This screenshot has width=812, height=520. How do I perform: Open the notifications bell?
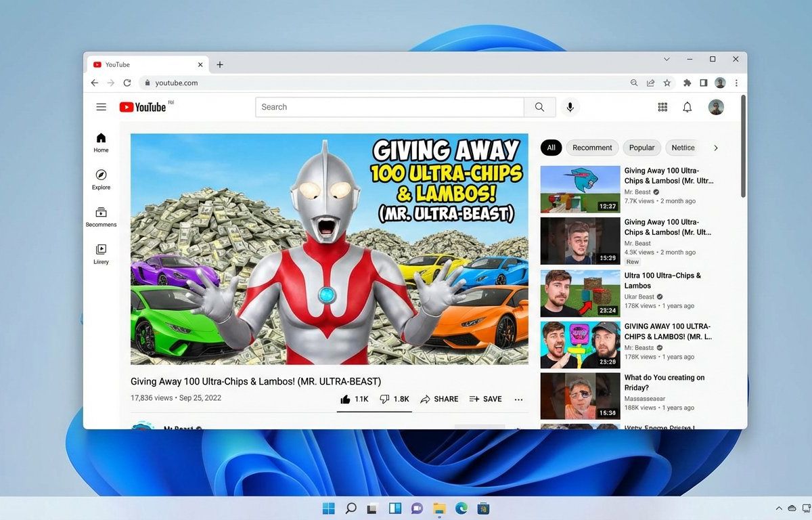687,107
